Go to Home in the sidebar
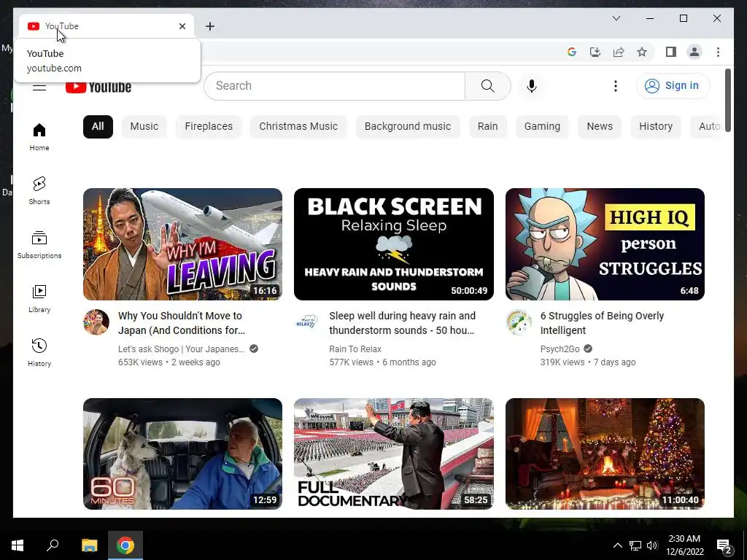 [x=39, y=137]
